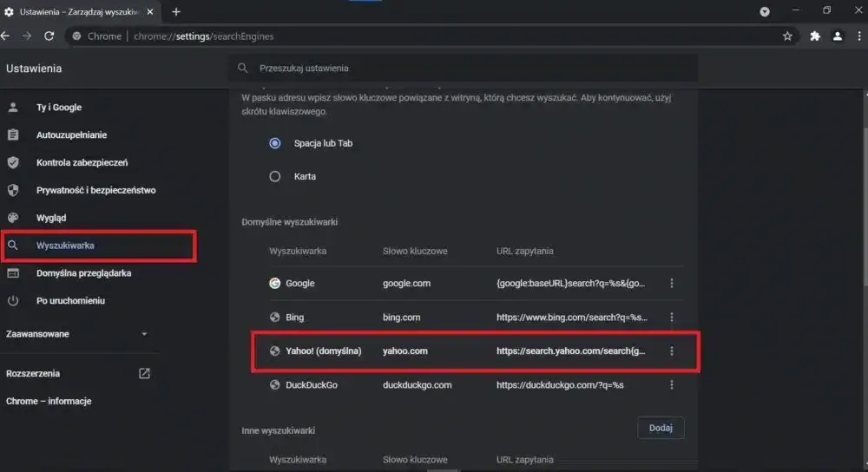Open the three-dot options menu for Google
The height and width of the screenshot is (472, 868).
coord(672,284)
